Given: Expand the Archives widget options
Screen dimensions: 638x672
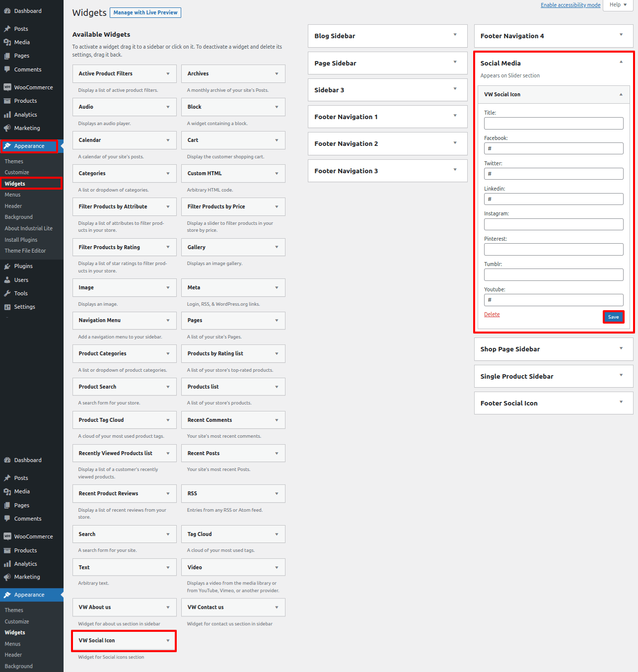Looking at the screenshot, I should 277,74.
